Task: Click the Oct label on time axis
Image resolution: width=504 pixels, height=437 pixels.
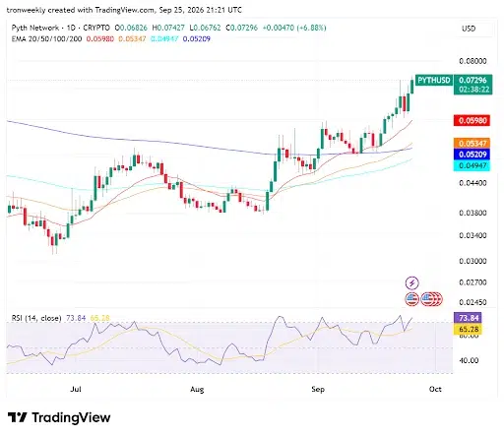Action: point(435,389)
